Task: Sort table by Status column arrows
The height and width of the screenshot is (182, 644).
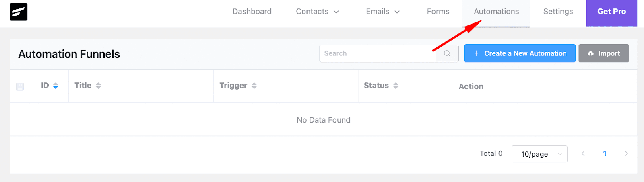Action: (396, 86)
